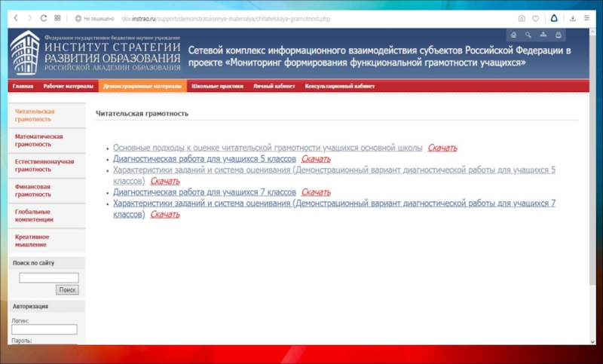Open the browser tab grid icon
603x364 pixels.
pos(57,17)
